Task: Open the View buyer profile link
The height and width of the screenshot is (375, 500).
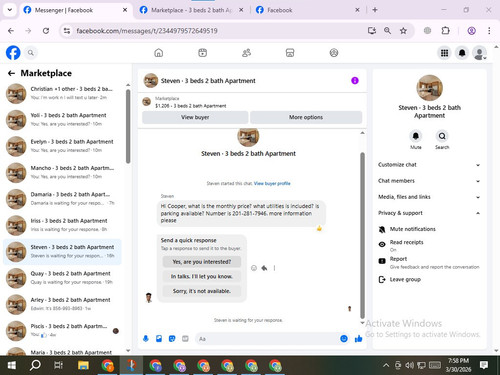Action: coord(272,183)
